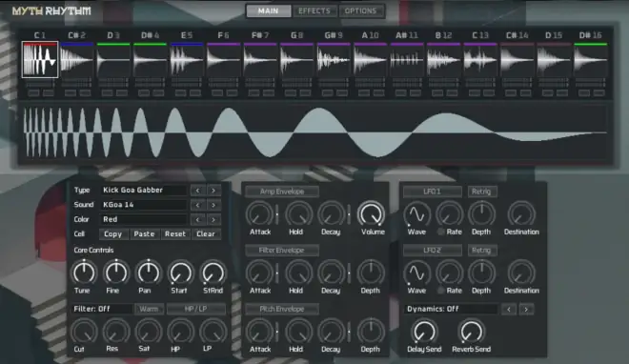
Task: Choose next Color option
Action: 213,219
